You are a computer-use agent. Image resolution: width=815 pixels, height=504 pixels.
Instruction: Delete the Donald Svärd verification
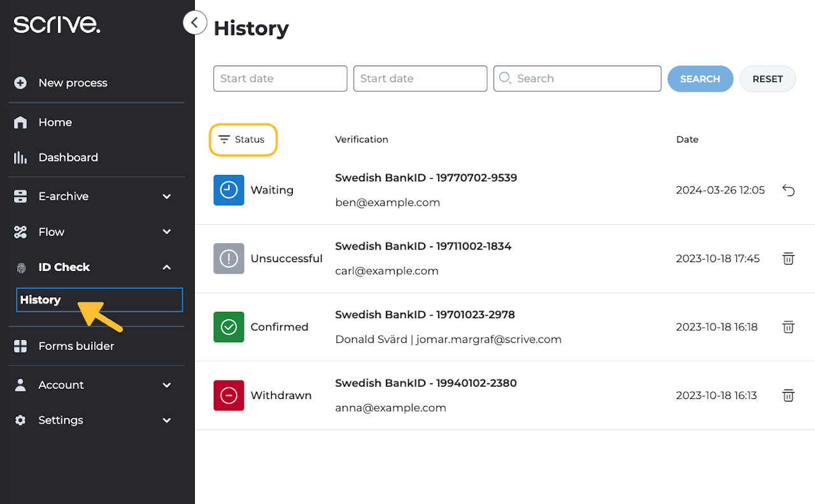click(788, 327)
